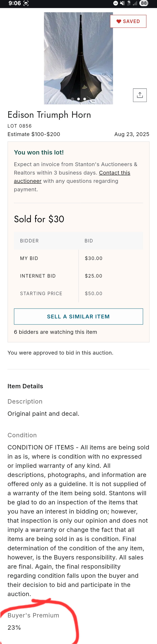Tap the Buyer's Premium label
157x644 pixels.
coord(33,615)
